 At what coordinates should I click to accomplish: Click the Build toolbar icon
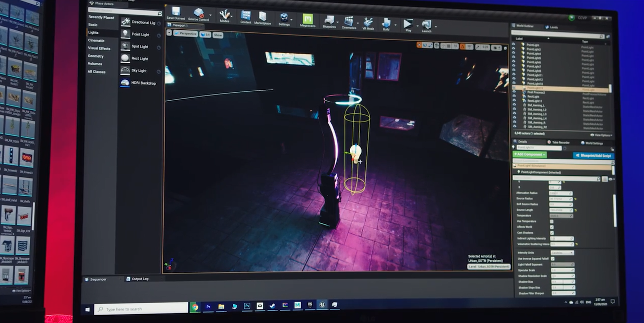coord(386,24)
